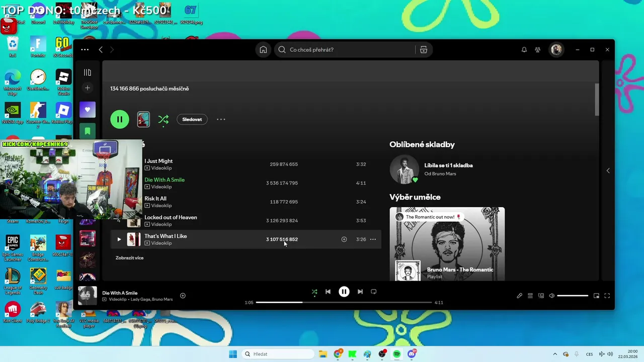The height and width of the screenshot is (362, 644).
Task: Collapse Your Library sidebar icon
Action: tap(88, 72)
